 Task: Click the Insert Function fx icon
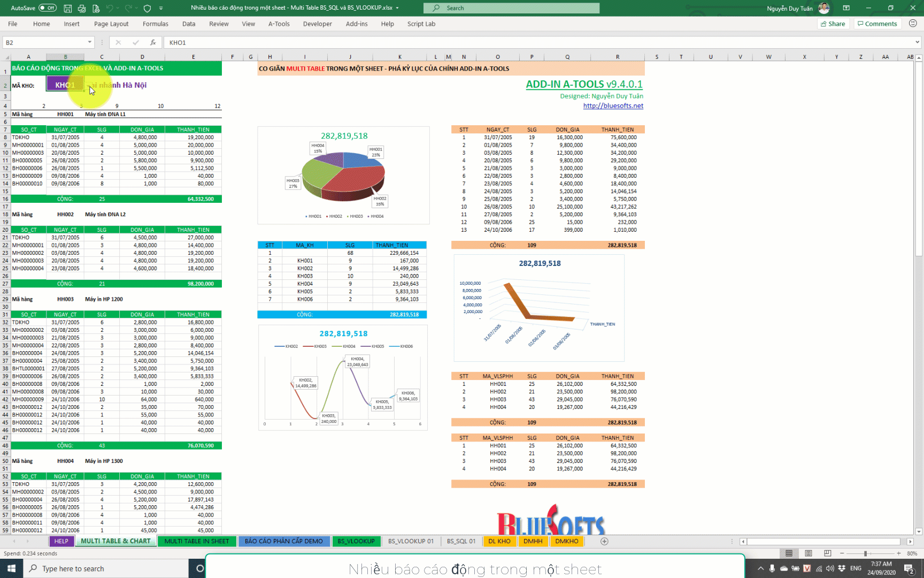tap(153, 42)
